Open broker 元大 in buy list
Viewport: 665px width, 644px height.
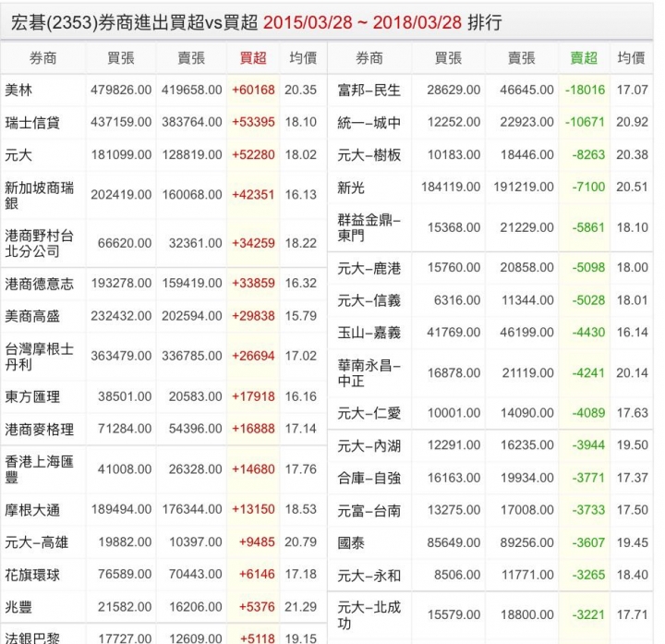[x=18, y=155]
